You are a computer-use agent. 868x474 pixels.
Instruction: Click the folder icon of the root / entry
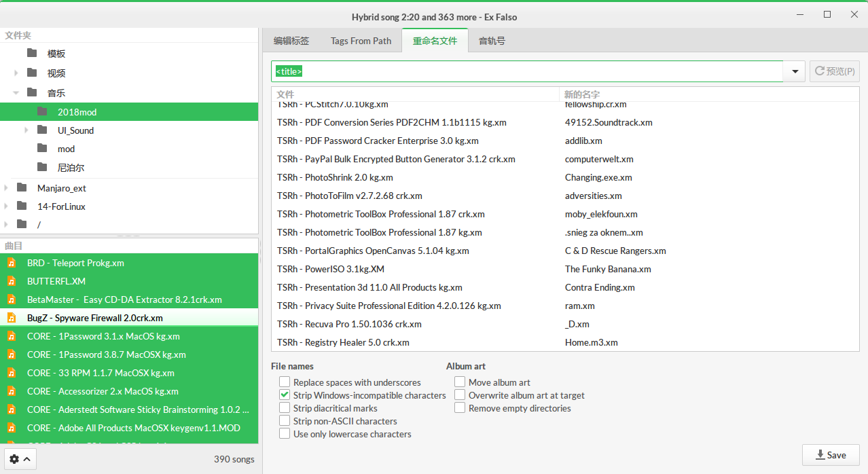pos(22,224)
